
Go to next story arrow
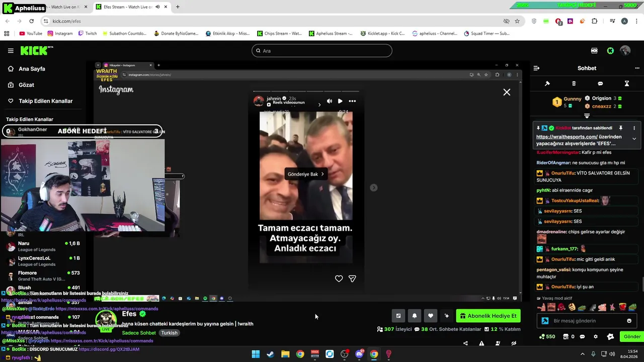[x=373, y=188]
